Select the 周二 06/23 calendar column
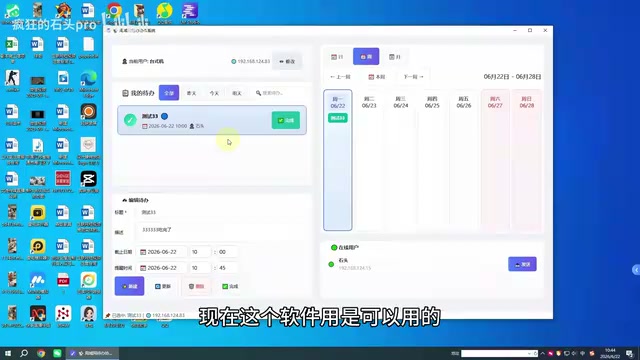This screenshot has height=360, width=640. click(x=369, y=160)
